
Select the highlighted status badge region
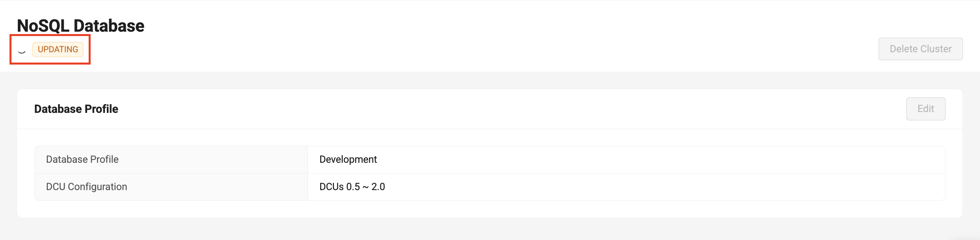[x=49, y=49]
